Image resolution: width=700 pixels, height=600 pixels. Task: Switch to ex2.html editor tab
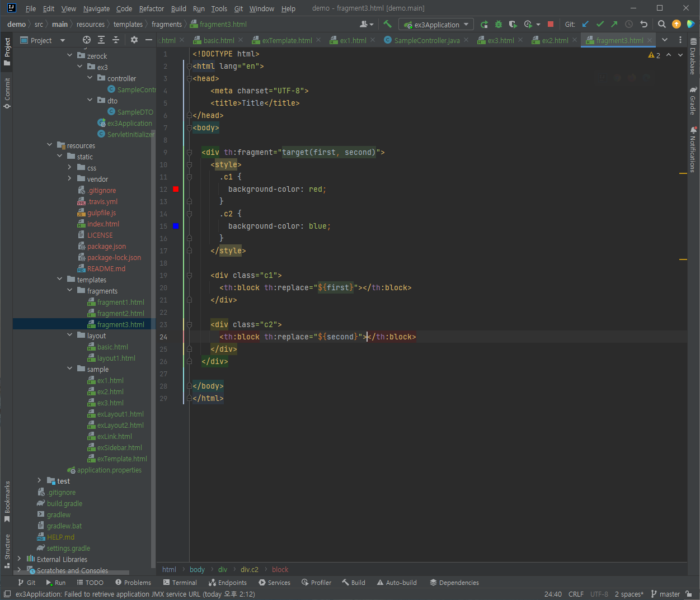[555, 40]
